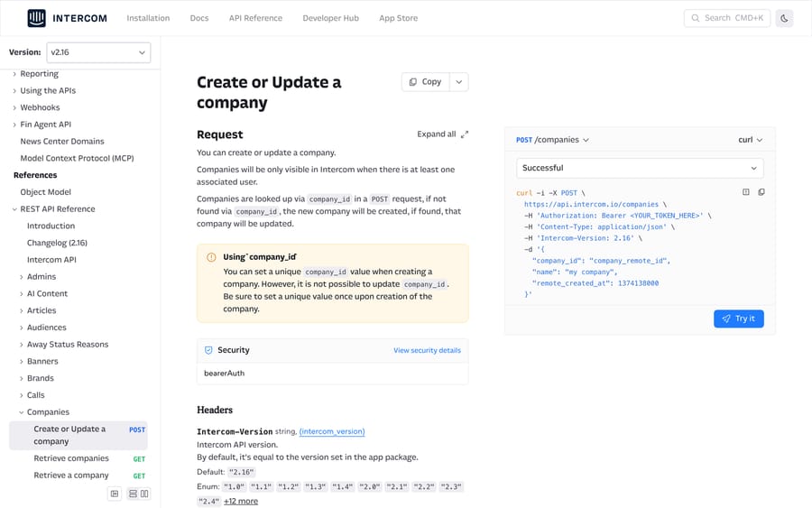
Task: Expand the Calls section
Action: (x=22, y=395)
